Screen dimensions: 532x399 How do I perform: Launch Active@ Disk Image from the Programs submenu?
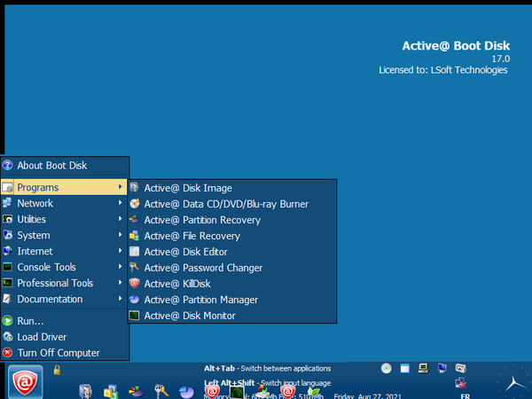pyautogui.click(x=232, y=188)
